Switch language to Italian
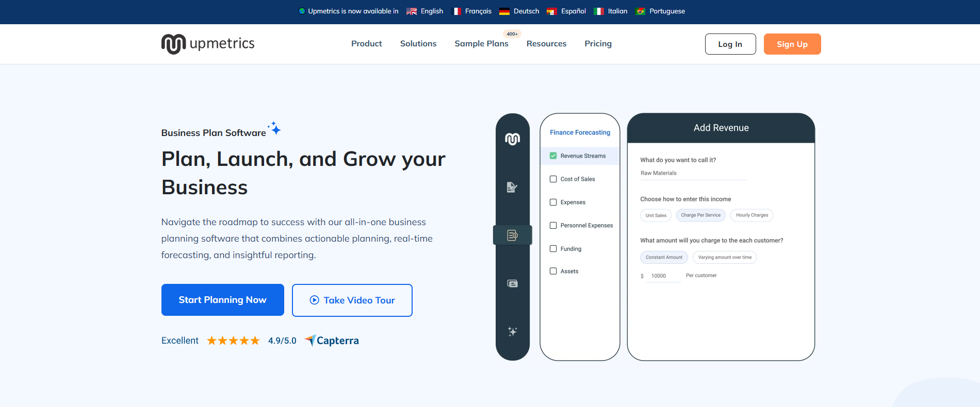This screenshot has width=980, height=407. [x=617, y=11]
